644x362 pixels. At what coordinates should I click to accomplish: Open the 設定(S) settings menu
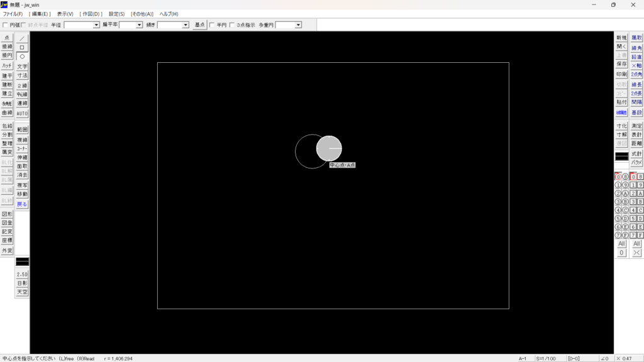[116, 14]
